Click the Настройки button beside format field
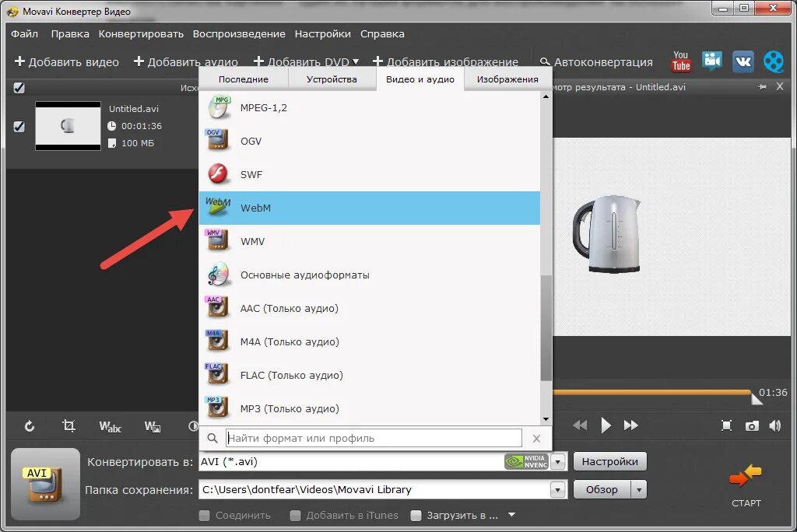The image size is (797, 532). point(610,461)
